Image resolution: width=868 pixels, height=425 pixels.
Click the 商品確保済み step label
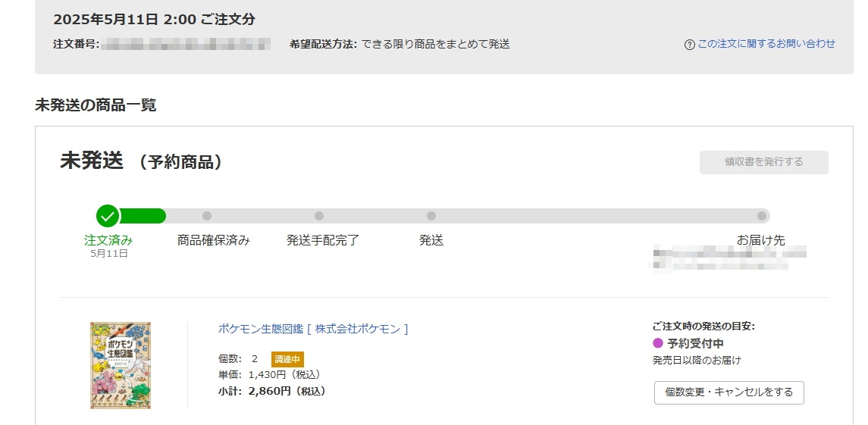[x=214, y=240]
